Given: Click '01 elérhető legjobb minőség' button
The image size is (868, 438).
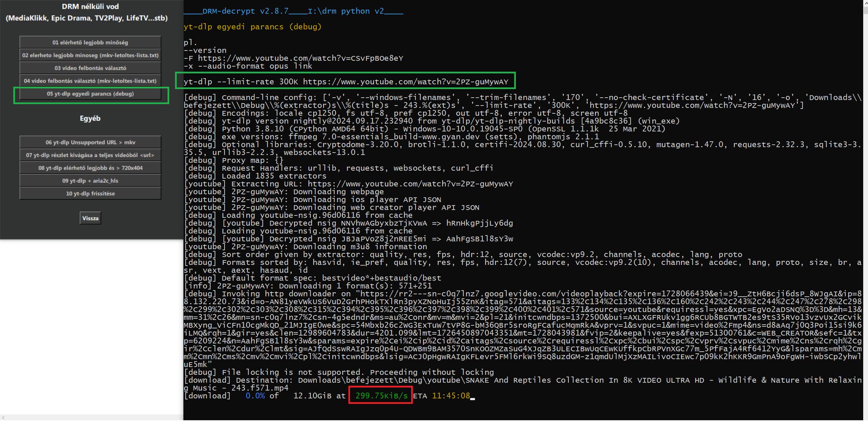Looking at the screenshot, I should (90, 42).
